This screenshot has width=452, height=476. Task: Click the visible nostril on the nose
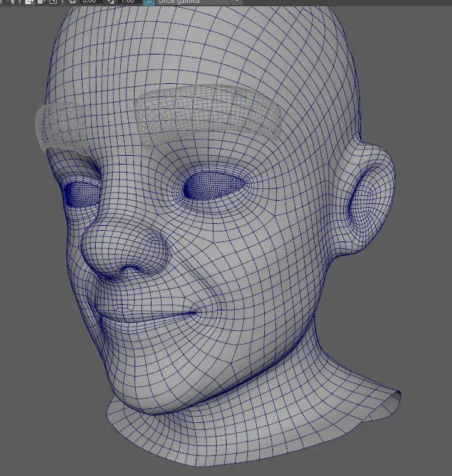[130, 271]
